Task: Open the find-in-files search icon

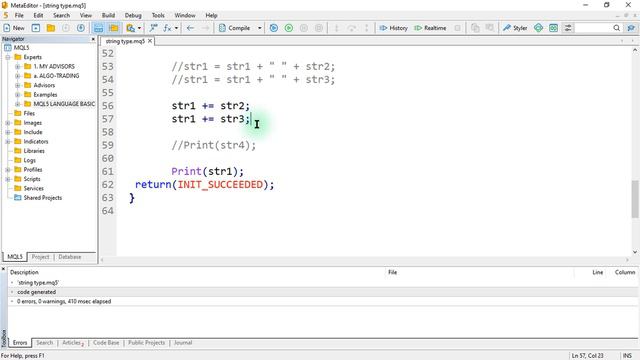Action: [x=131, y=28]
